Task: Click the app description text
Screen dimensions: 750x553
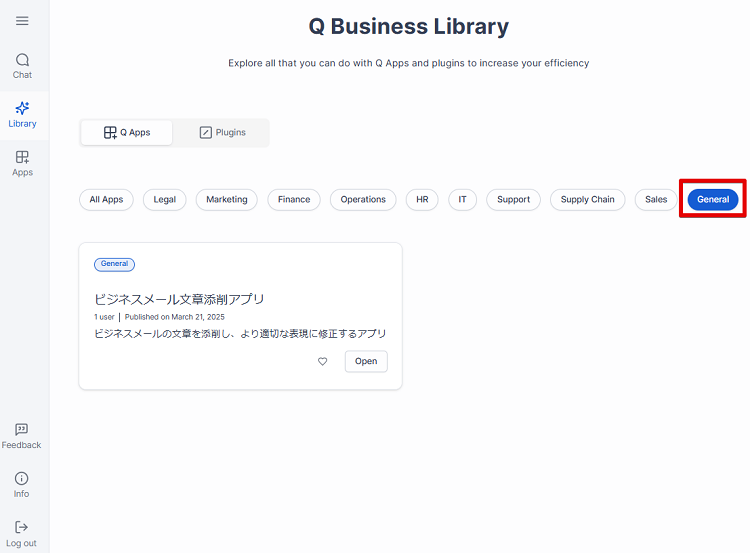Action: [240, 334]
